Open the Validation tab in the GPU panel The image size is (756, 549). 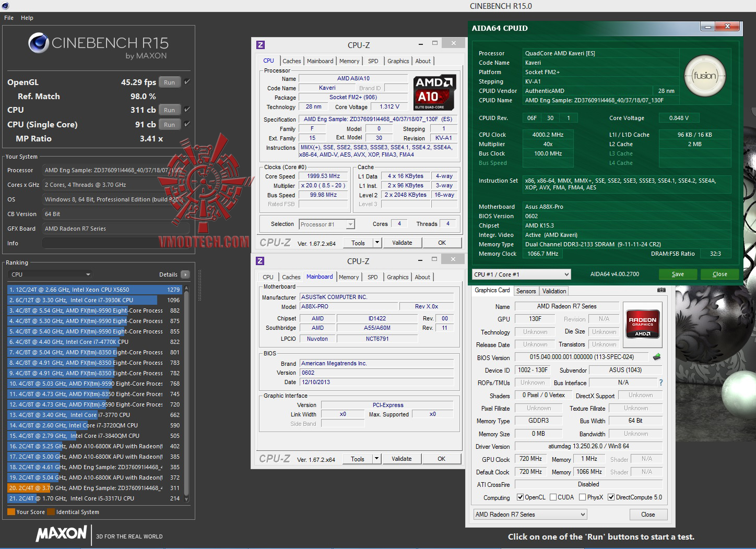tap(554, 291)
